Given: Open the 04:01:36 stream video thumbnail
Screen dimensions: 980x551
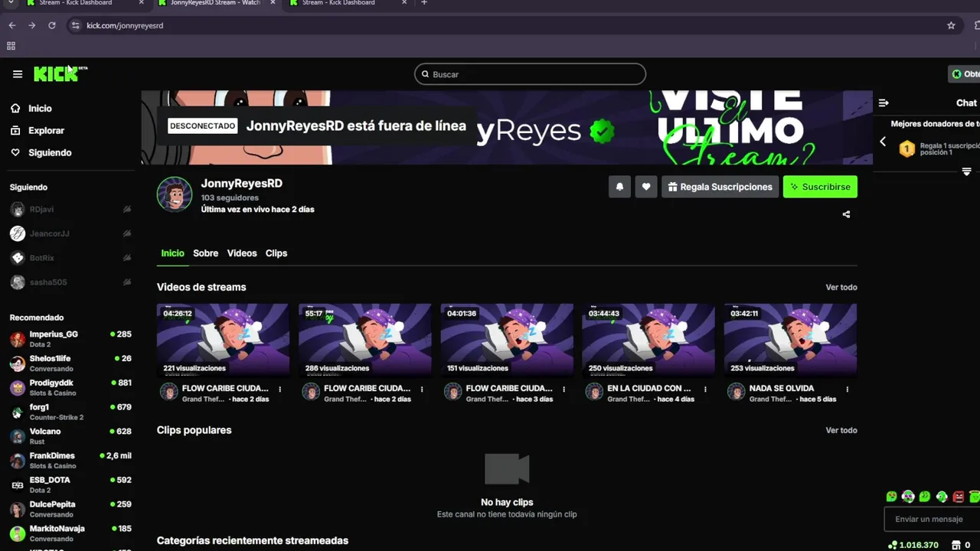Looking at the screenshot, I should pyautogui.click(x=507, y=340).
